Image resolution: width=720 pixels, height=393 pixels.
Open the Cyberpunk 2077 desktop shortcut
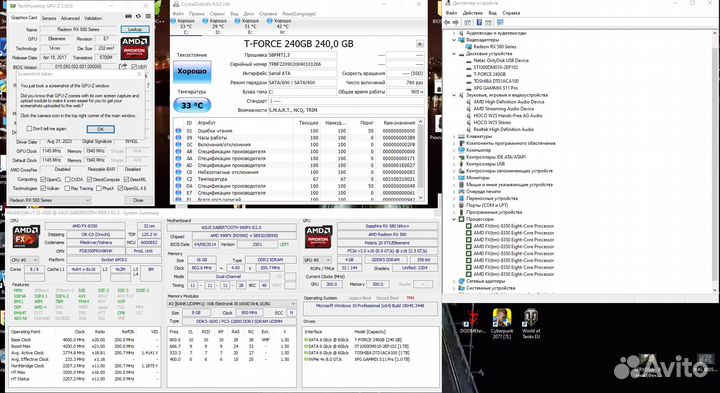(x=502, y=323)
